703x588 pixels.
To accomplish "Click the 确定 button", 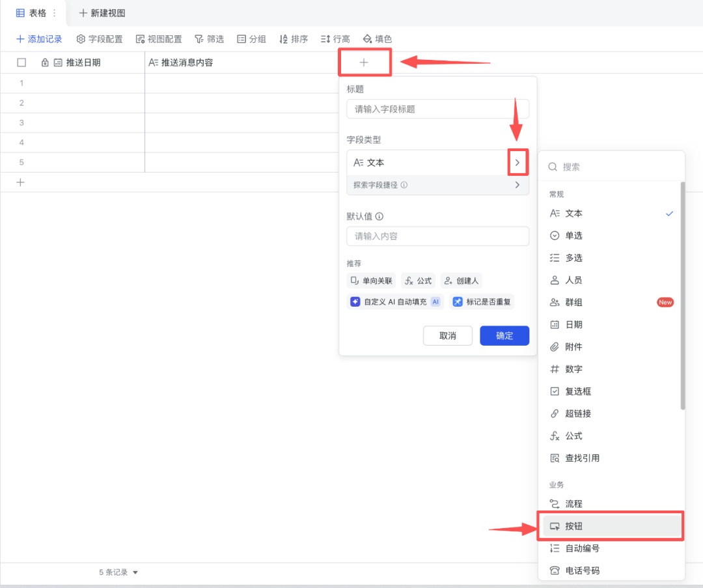I will point(504,335).
